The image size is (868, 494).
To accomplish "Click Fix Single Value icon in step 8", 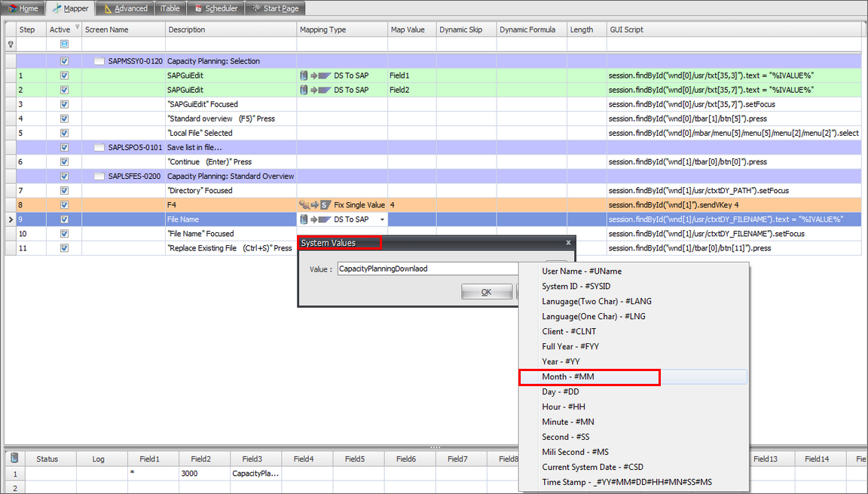I will (315, 205).
